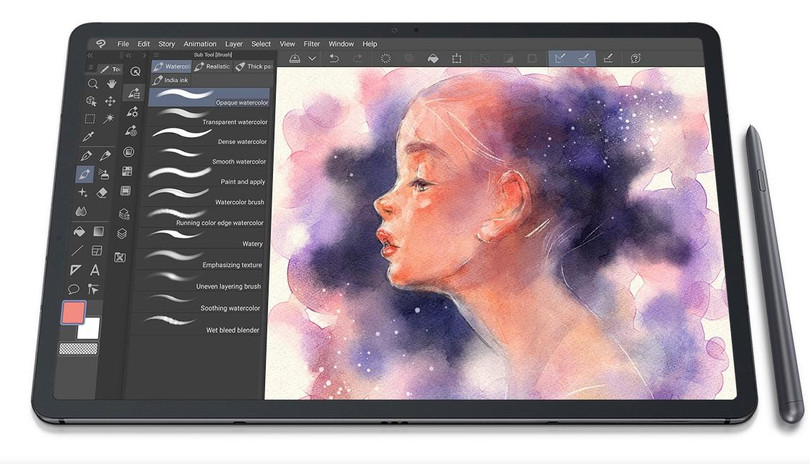Select the Decoration sparkle tool

tap(83, 193)
